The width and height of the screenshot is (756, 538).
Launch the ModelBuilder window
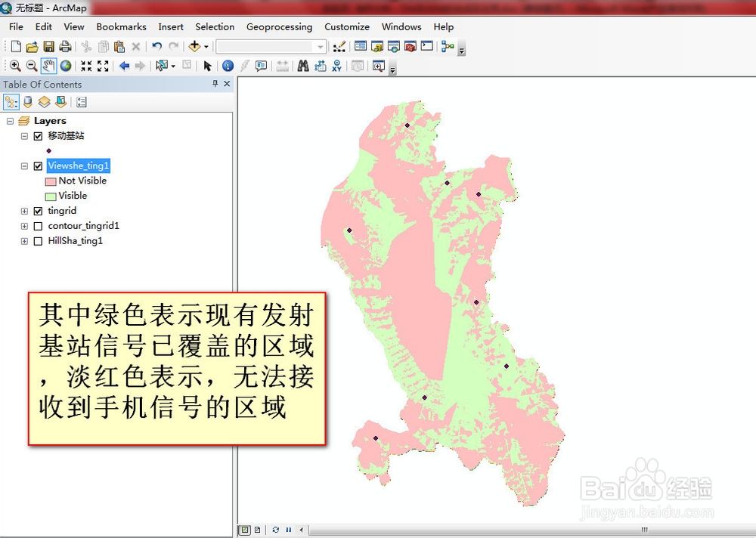point(448,46)
